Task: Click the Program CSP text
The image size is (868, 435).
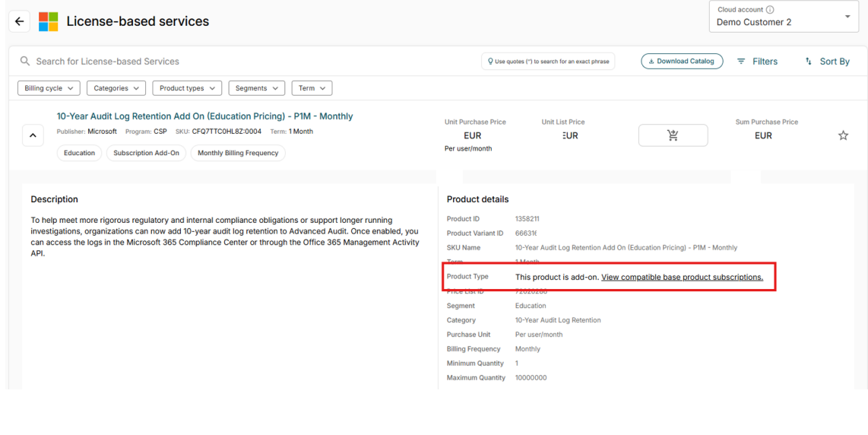Action: tap(146, 132)
